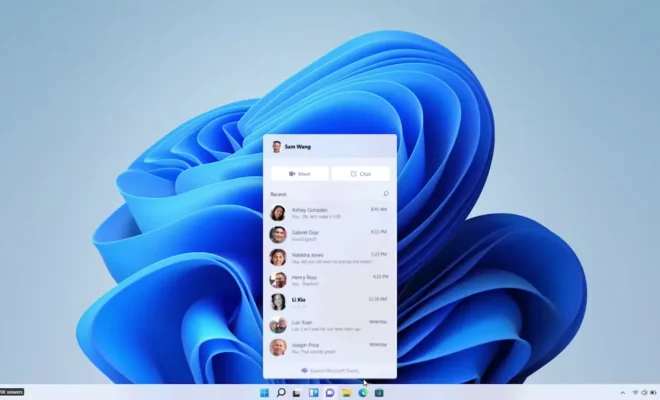Open chat with Henry Ross
Screen dimensions: 660x400
point(330,280)
